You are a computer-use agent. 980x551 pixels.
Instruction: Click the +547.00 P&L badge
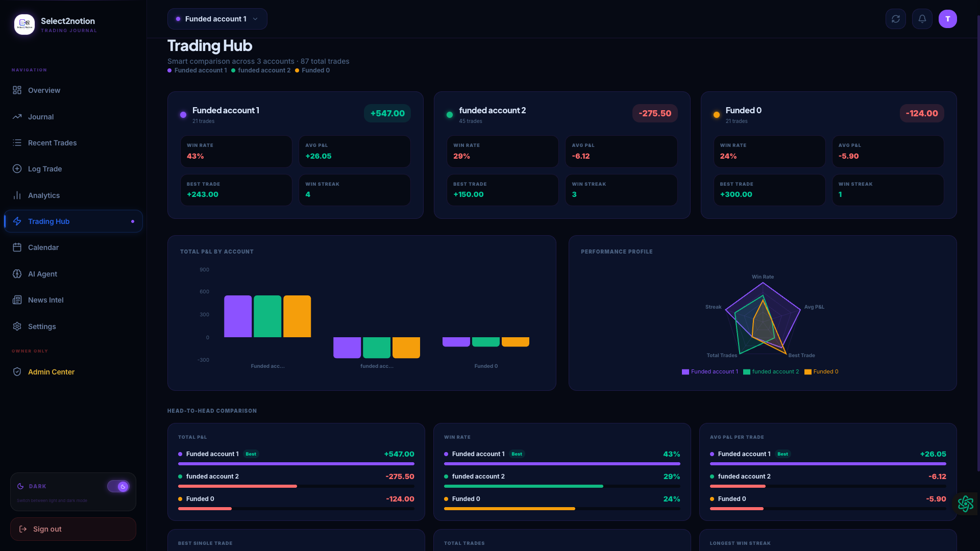[x=387, y=113]
